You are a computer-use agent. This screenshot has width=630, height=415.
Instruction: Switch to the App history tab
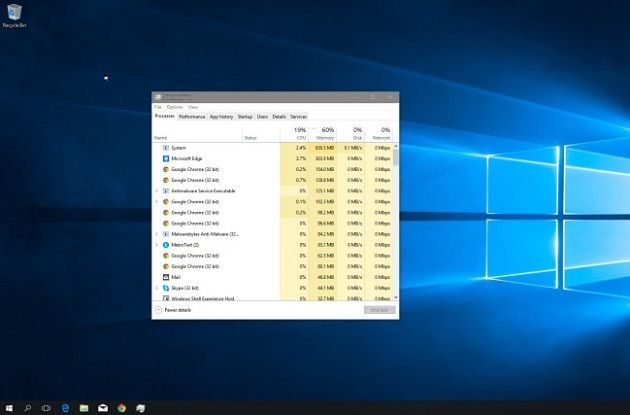pos(221,117)
